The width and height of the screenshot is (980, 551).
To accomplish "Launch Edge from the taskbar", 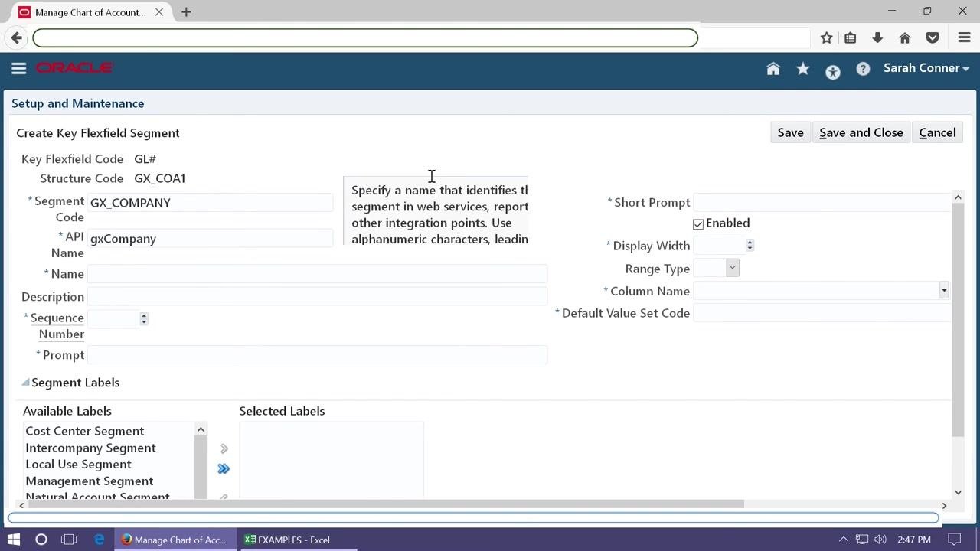I will (x=100, y=540).
